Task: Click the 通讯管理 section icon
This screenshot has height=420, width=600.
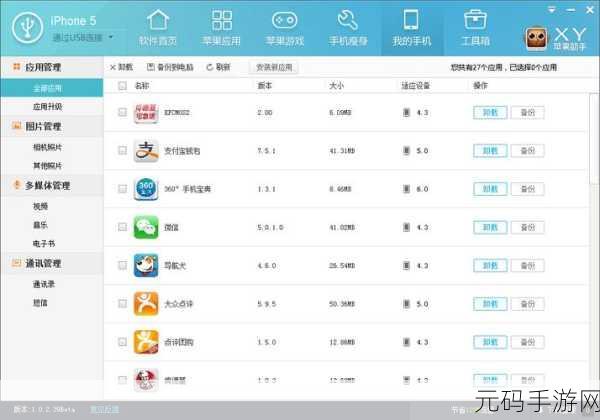Action: point(16,263)
